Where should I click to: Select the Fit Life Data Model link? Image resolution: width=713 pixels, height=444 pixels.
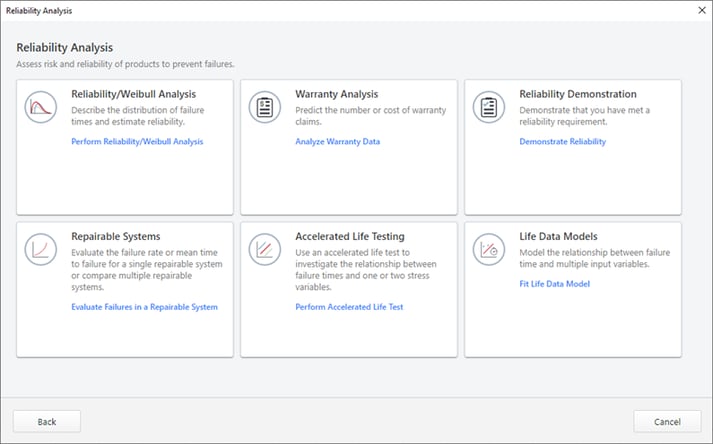pyautogui.click(x=555, y=284)
